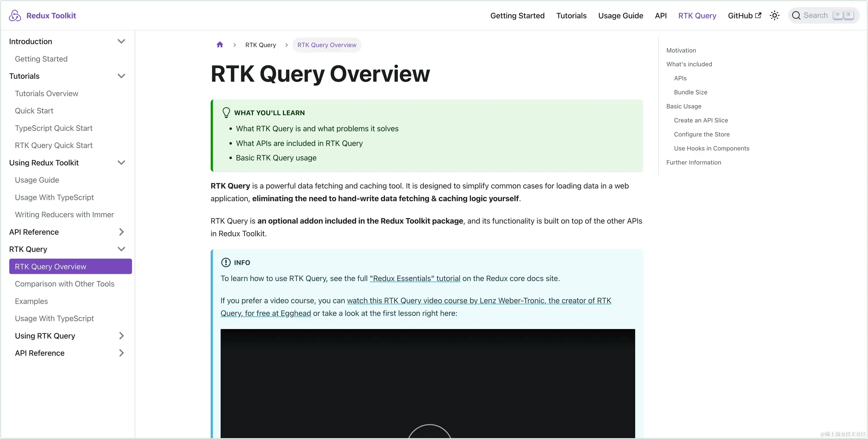Viewport: 868px width, 439px height.
Task: Click the home icon in the breadcrumb
Action: coord(220,45)
